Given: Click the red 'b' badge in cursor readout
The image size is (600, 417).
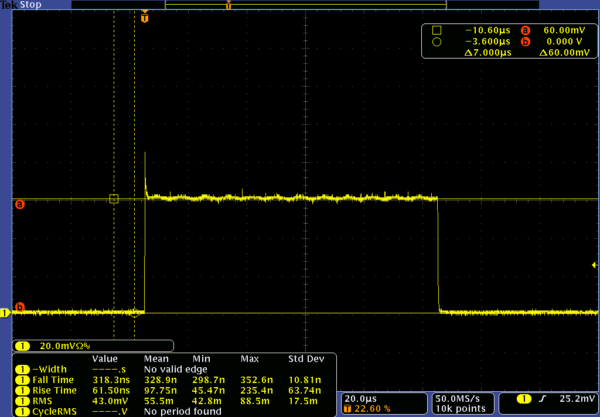Looking at the screenshot, I should pyautogui.click(x=525, y=42).
